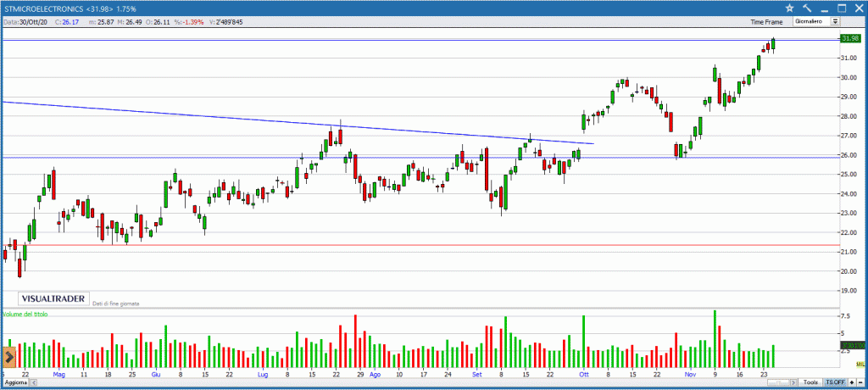Click the 31.98 price label
Screen dimensions: 868x390
(849, 38)
